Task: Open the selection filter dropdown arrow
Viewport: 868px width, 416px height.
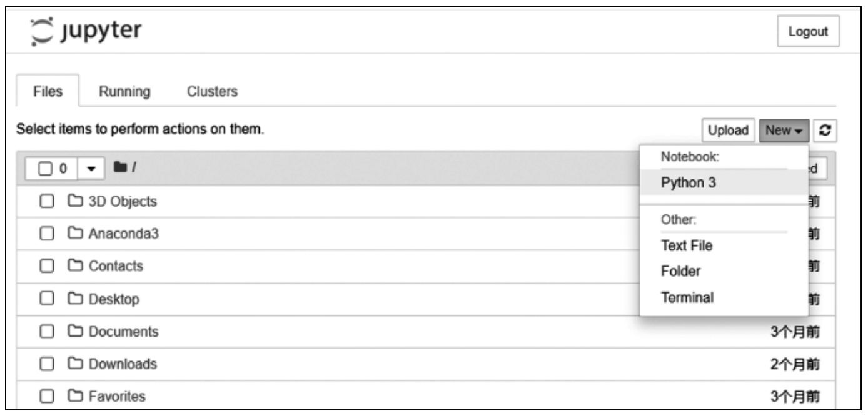Action: 90,168
